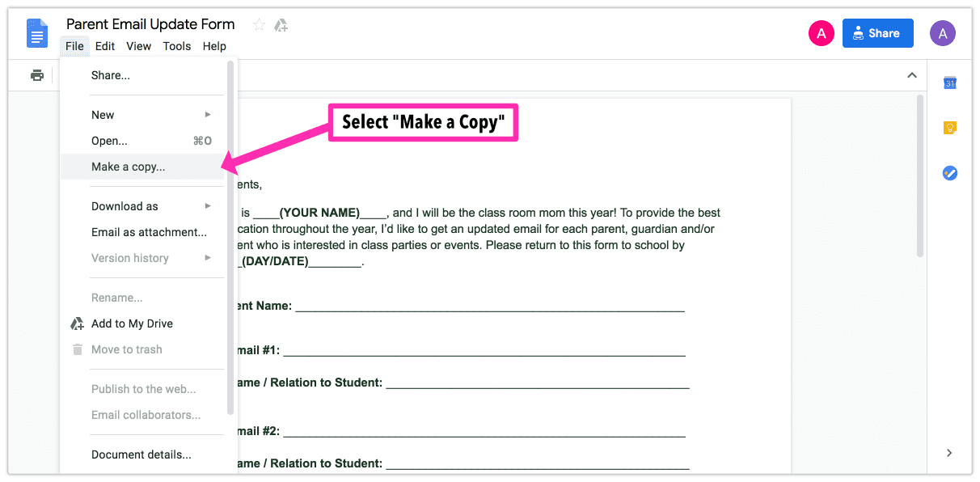980x482 pixels.
Task: Click the File menu's scrollbar
Action: pyautogui.click(x=230, y=239)
